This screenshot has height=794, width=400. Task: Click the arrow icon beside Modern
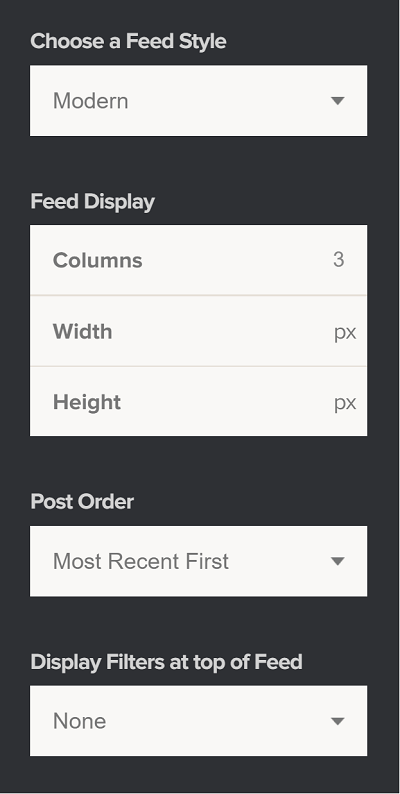click(338, 101)
